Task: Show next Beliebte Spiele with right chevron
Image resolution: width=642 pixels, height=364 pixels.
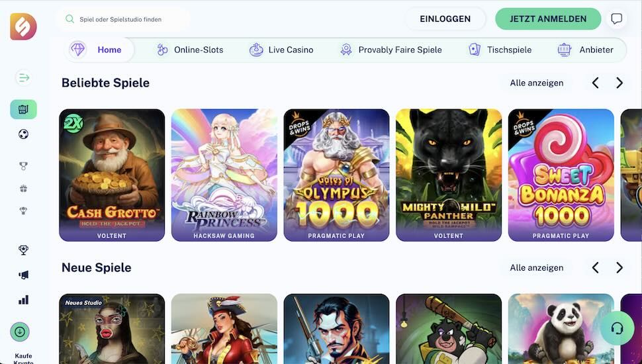Action: [619, 83]
